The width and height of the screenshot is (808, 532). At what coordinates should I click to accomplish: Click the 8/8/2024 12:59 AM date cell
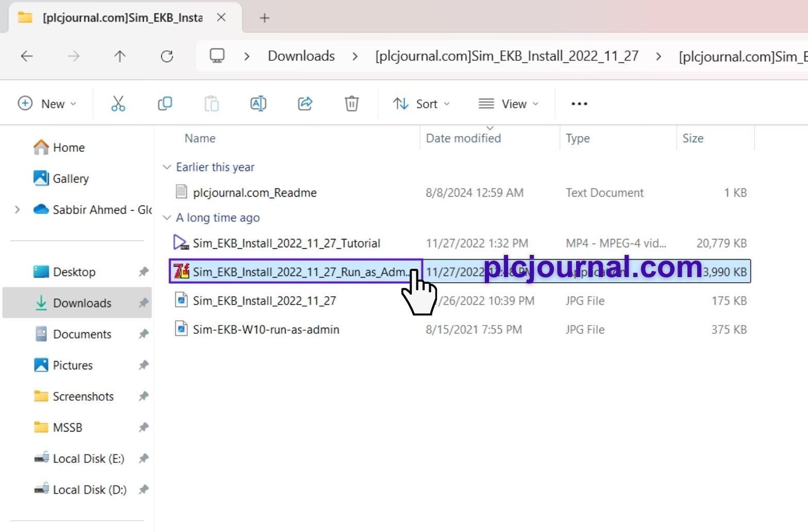tap(475, 193)
